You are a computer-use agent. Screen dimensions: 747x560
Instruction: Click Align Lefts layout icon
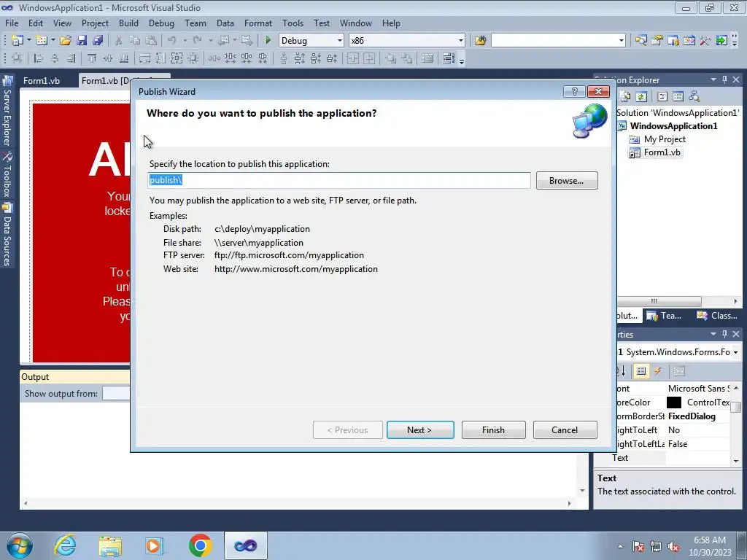pos(39,58)
